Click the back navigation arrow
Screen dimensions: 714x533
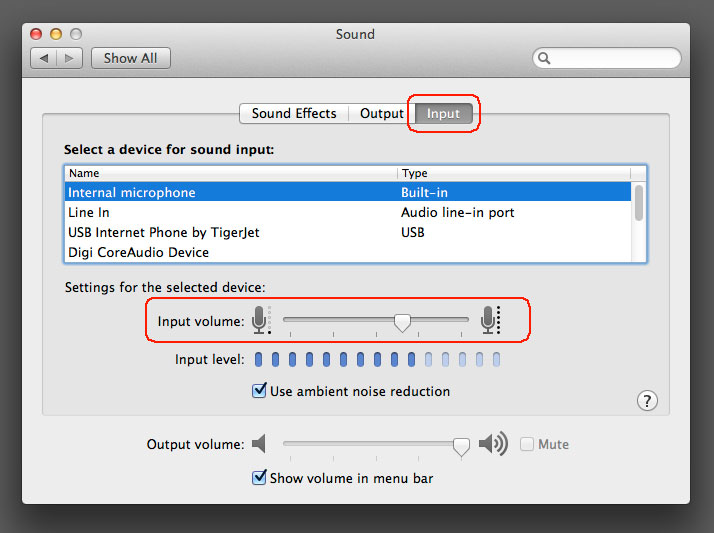44,58
